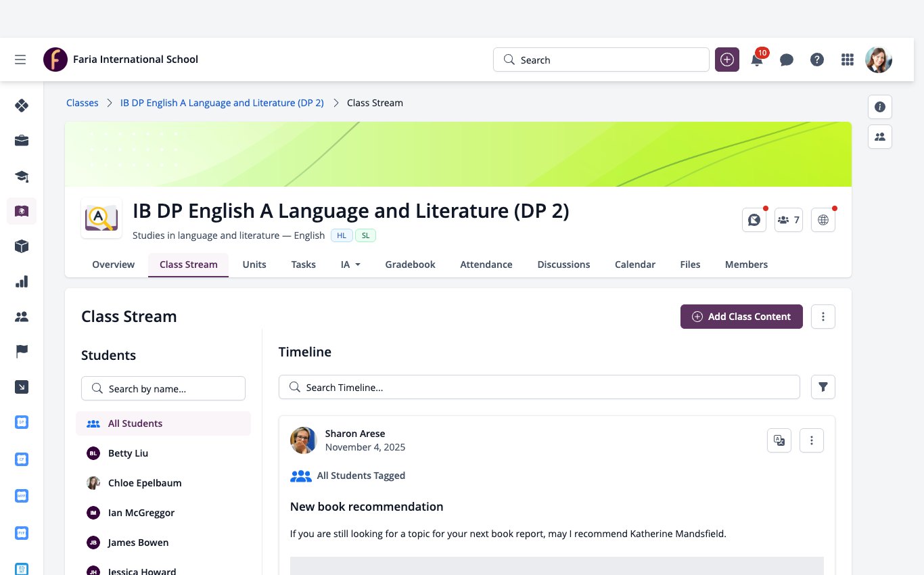The width and height of the screenshot is (924, 575).
Task: Open the class info icon on right panel
Action: (x=880, y=107)
